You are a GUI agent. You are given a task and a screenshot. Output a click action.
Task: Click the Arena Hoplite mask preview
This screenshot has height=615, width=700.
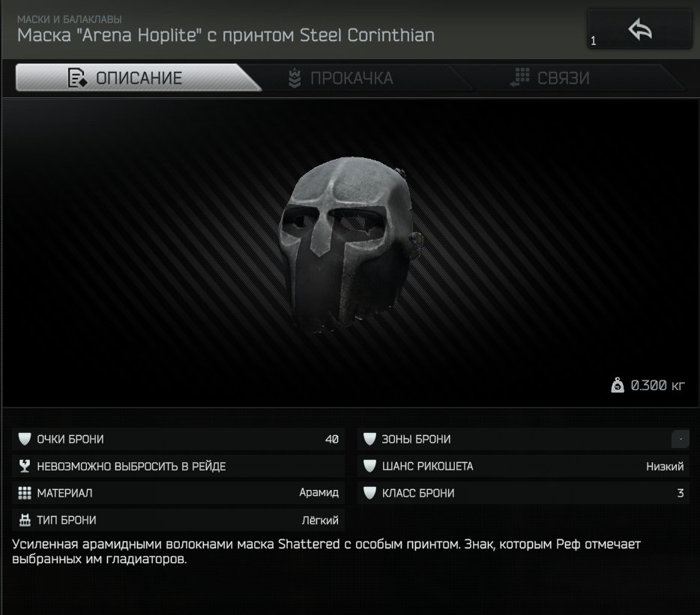[x=350, y=245]
